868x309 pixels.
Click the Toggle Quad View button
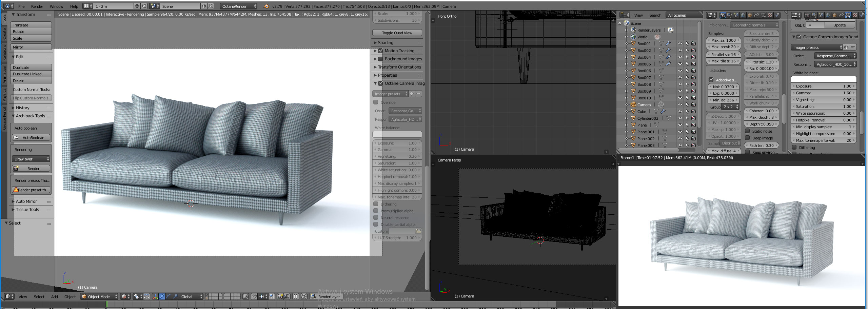[x=397, y=33]
